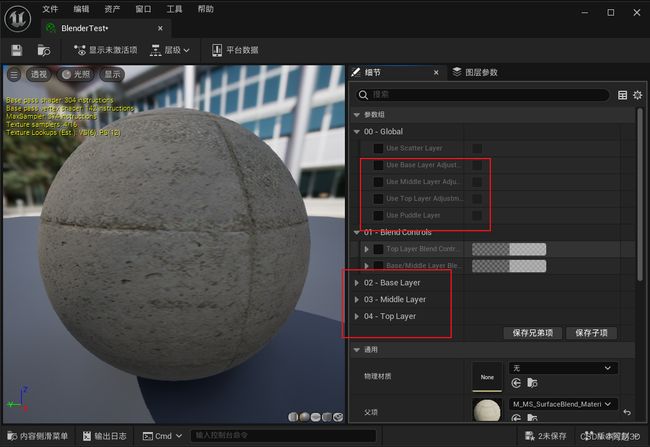The width and height of the screenshot is (650, 447).
Task: Toggle Use Top Layer Adjustm value checkbox
Action: (477, 199)
